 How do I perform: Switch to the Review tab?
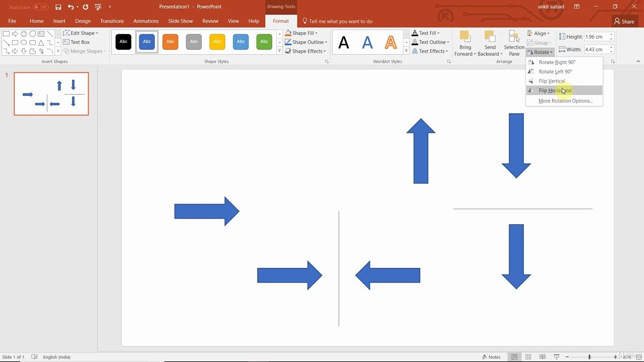(210, 21)
